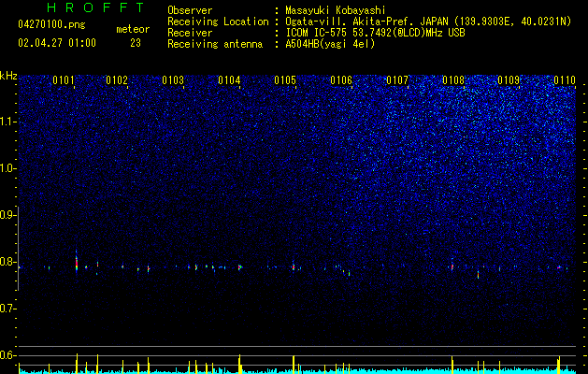Click the Receiving antenna label
588x374 pixels.
pos(215,44)
